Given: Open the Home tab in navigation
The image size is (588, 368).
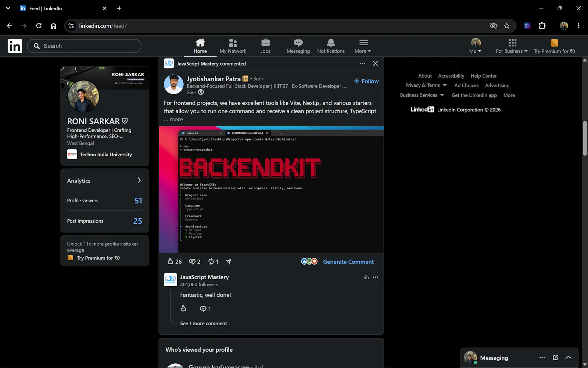Looking at the screenshot, I should [200, 46].
